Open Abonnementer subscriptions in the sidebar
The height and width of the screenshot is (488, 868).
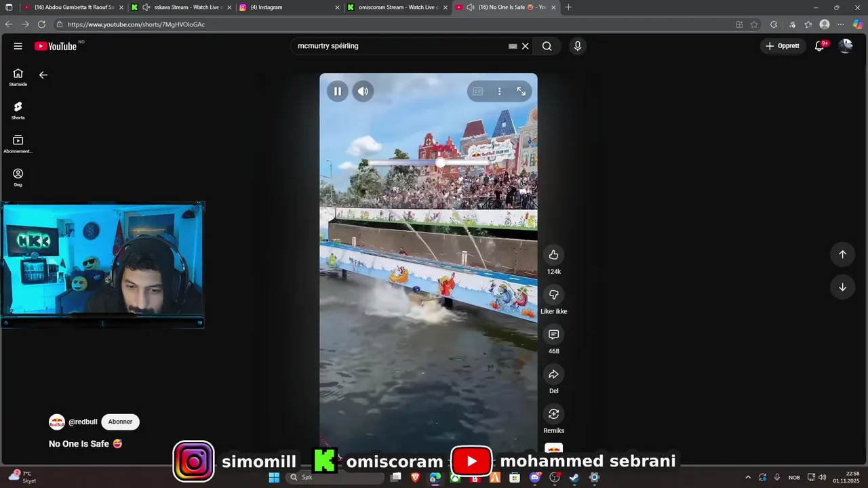[x=18, y=144]
